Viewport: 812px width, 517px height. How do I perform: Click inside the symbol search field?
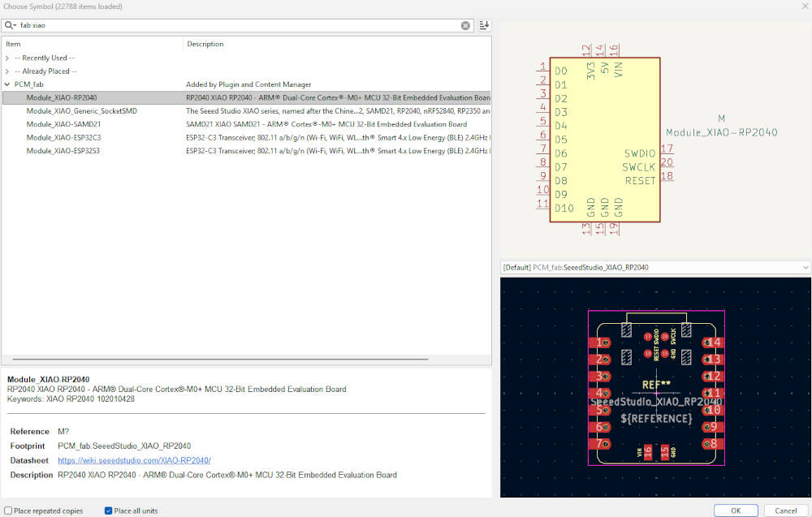238,25
